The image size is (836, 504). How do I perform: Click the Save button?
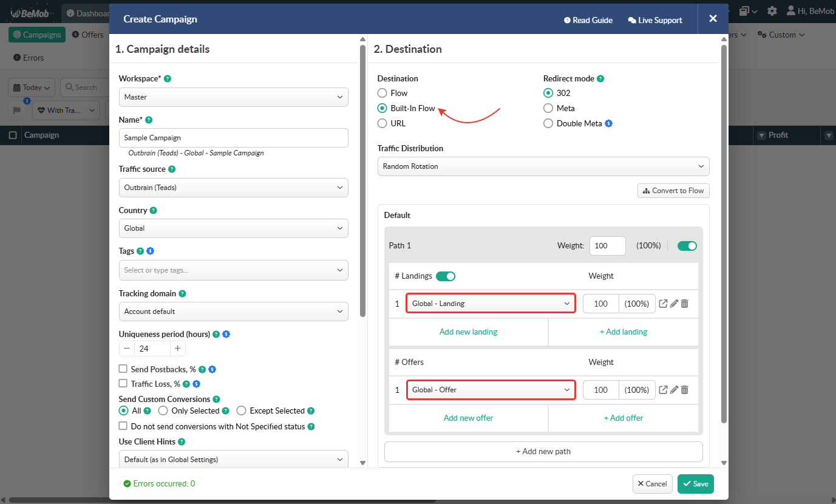[x=695, y=484]
